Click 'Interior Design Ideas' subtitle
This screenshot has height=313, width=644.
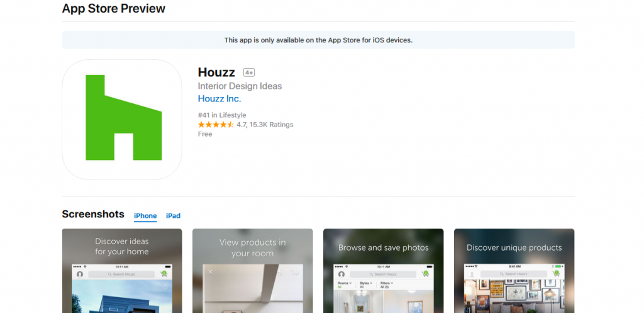click(240, 86)
